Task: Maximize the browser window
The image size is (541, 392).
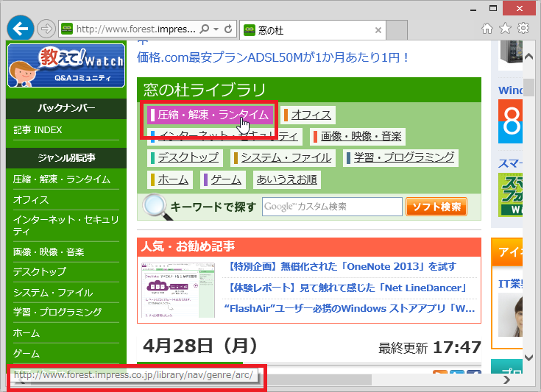Action: [493, 8]
